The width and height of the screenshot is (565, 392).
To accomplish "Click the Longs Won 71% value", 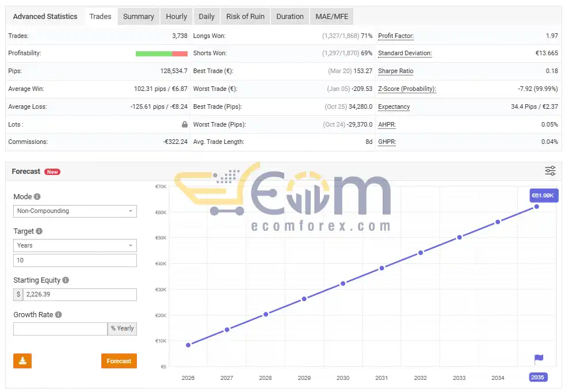I will tap(367, 36).
